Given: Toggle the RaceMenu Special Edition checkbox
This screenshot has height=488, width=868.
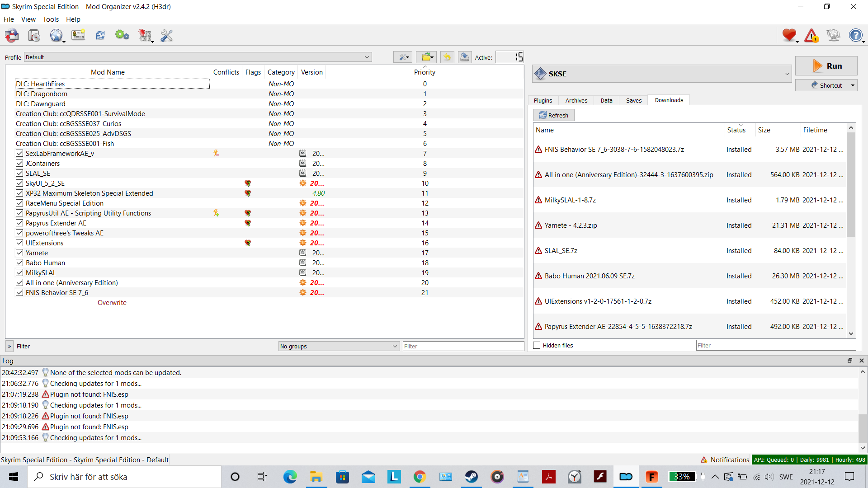Looking at the screenshot, I should coord(19,203).
